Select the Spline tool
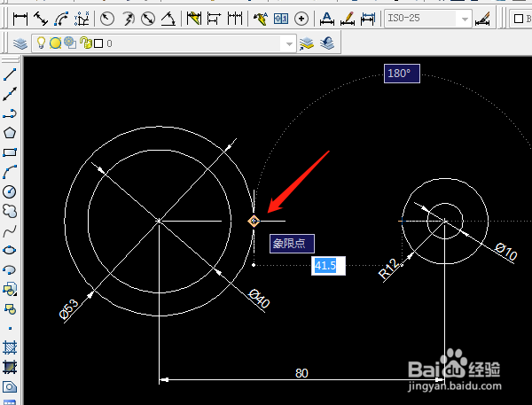The image size is (532, 405). point(10,230)
